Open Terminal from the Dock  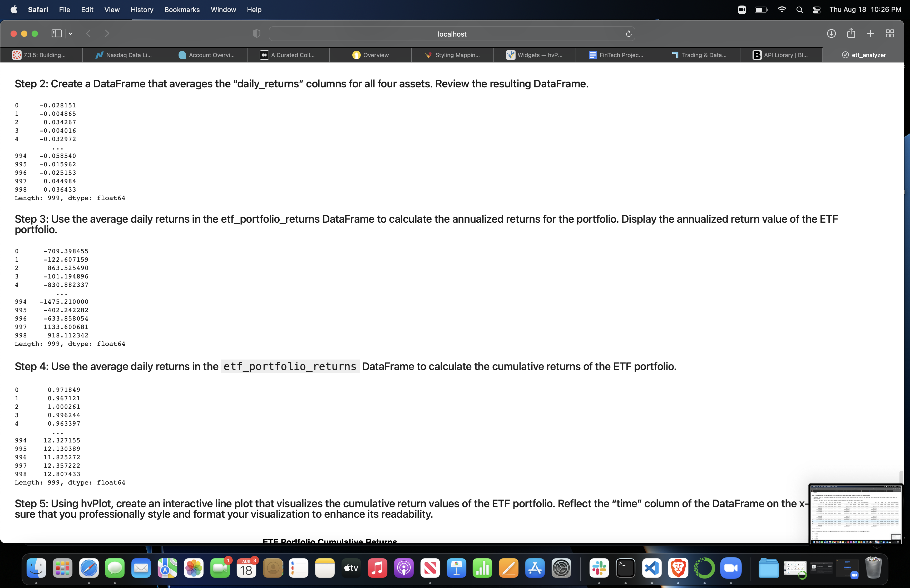pyautogui.click(x=625, y=568)
